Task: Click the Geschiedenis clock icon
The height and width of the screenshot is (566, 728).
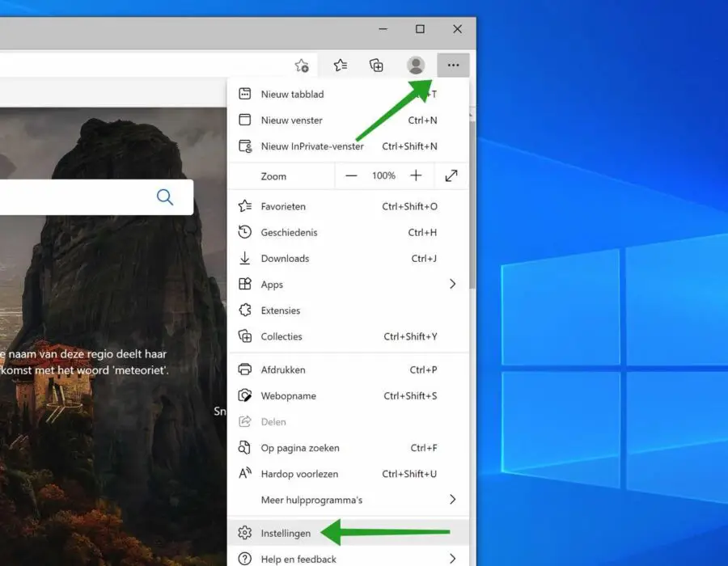Action: pyautogui.click(x=244, y=232)
